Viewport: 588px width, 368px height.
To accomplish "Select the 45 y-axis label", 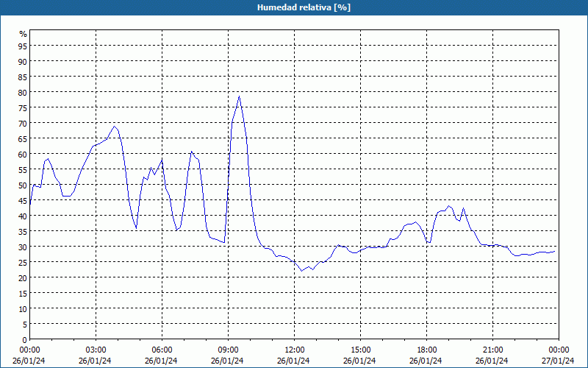I will (23, 200).
